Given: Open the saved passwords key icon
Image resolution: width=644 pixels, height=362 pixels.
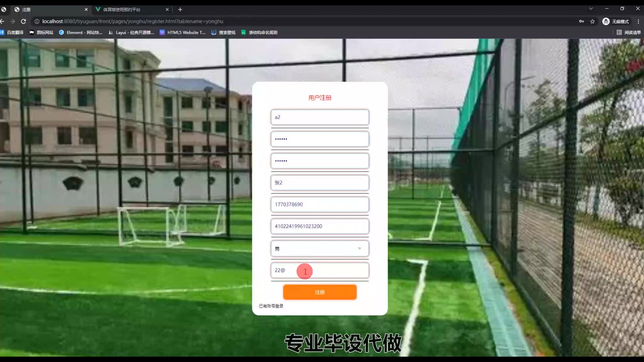Looking at the screenshot, I should coord(581,21).
